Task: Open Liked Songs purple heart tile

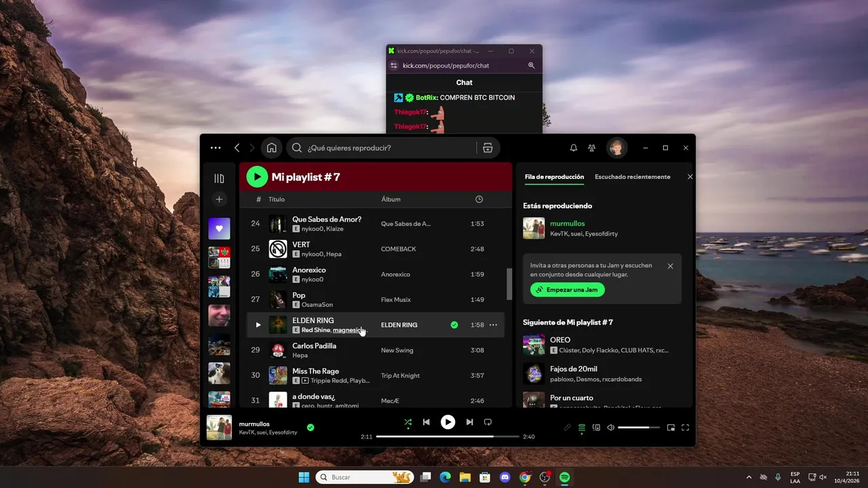Action: pyautogui.click(x=219, y=228)
